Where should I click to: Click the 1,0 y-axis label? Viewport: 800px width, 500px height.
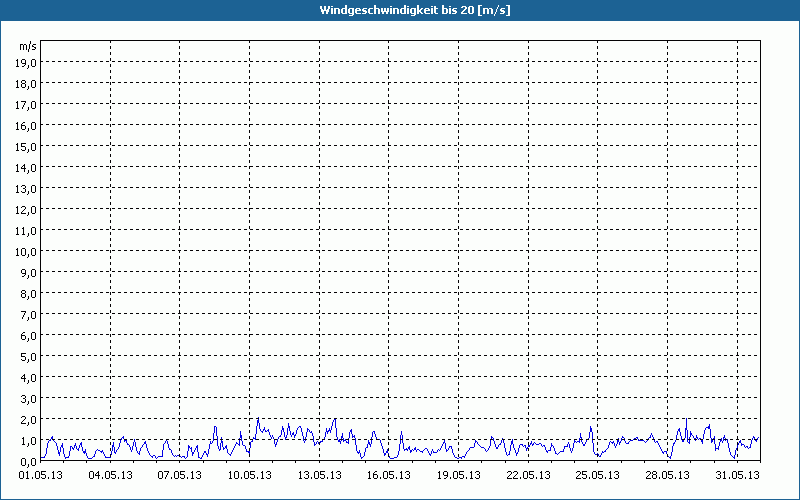(x=28, y=441)
